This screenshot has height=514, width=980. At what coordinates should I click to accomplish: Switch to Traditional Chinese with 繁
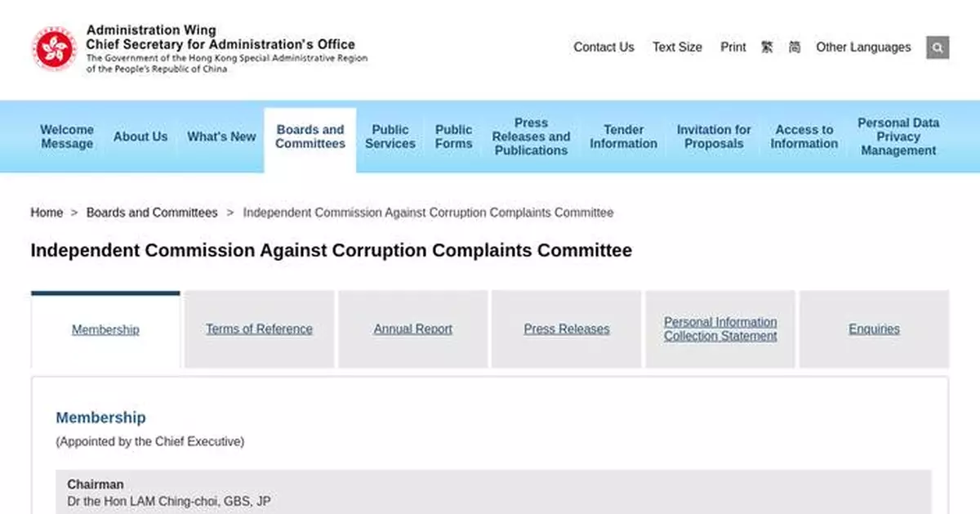click(x=766, y=47)
